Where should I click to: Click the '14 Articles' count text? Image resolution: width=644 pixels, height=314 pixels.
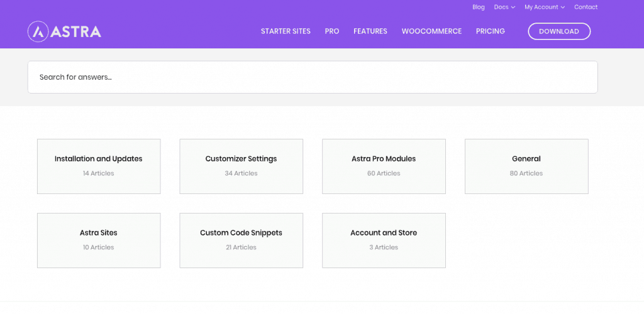coord(99,173)
